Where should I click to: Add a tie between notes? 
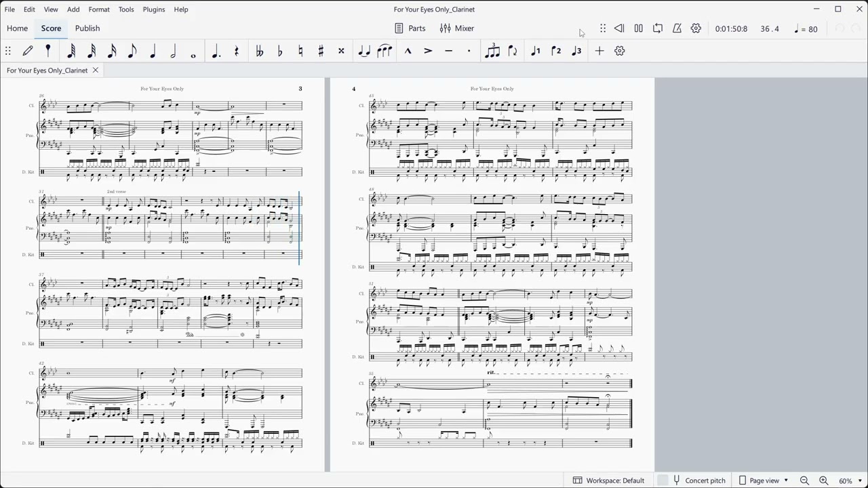point(364,51)
